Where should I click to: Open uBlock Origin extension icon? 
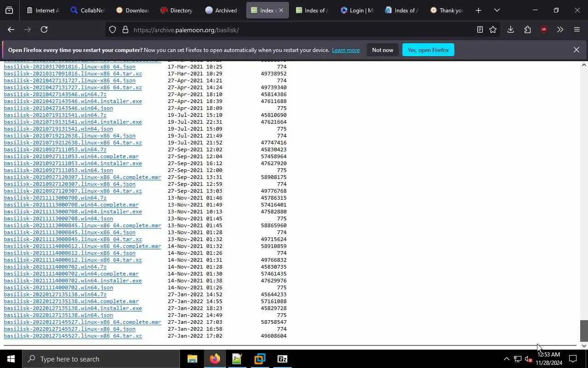point(544,29)
